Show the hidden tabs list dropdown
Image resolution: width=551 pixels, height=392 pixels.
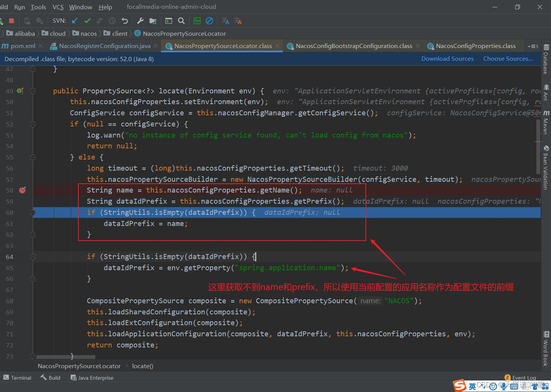pyautogui.click(x=533, y=46)
